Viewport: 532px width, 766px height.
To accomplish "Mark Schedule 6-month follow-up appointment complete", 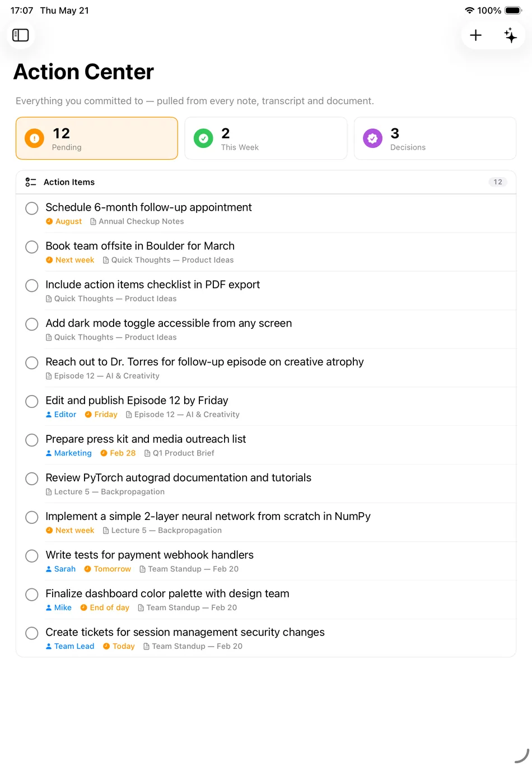I will (32, 208).
